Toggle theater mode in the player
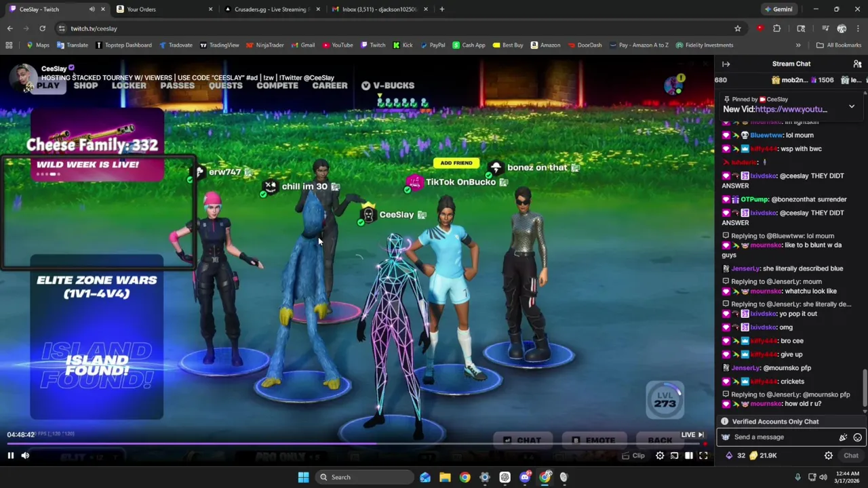868x488 pixels. [x=689, y=455]
